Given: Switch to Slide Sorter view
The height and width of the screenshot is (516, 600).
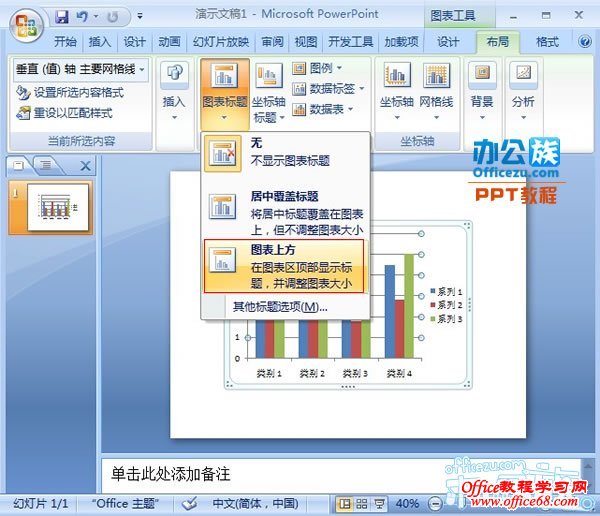Looking at the screenshot, I should tap(362, 504).
